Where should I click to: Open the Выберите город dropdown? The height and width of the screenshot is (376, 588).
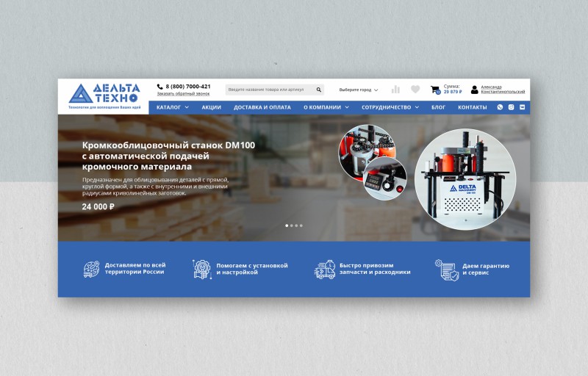pyautogui.click(x=359, y=90)
